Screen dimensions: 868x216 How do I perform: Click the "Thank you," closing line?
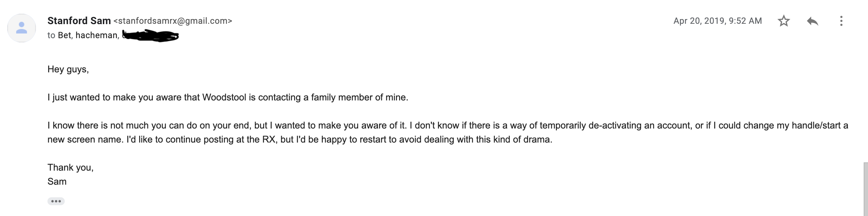[70, 167]
